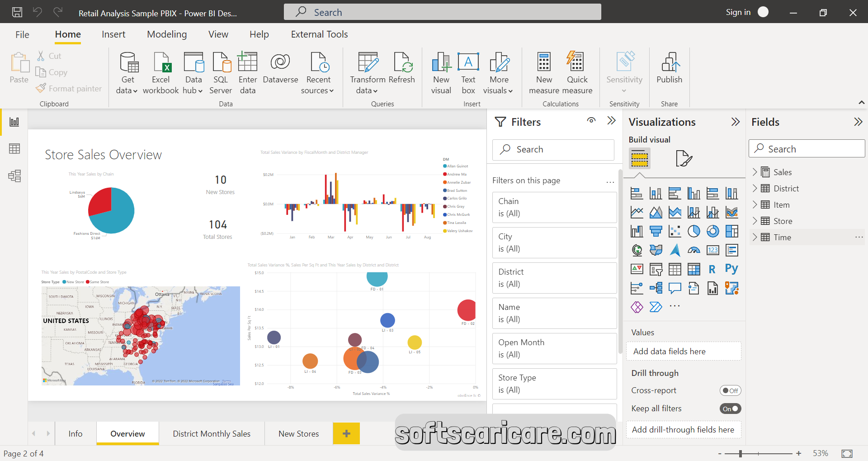Open the Store Type filter card
The height and width of the screenshot is (461, 868).
(555, 384)
